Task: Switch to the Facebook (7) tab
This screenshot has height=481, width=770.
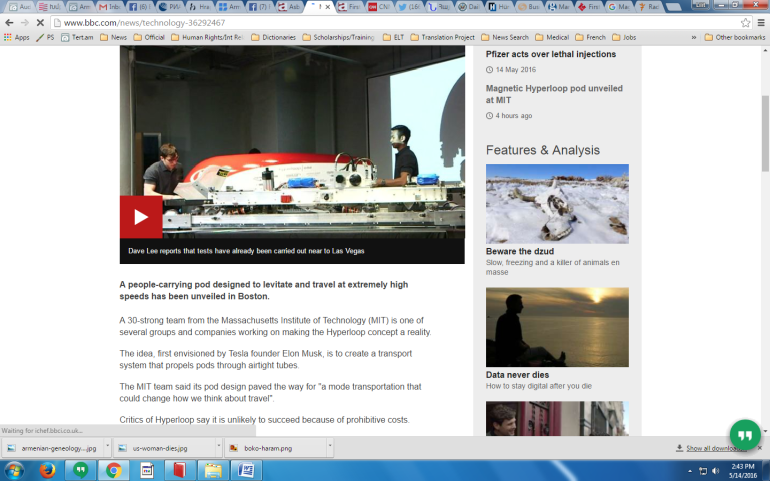Action: [x=258, y=7]
